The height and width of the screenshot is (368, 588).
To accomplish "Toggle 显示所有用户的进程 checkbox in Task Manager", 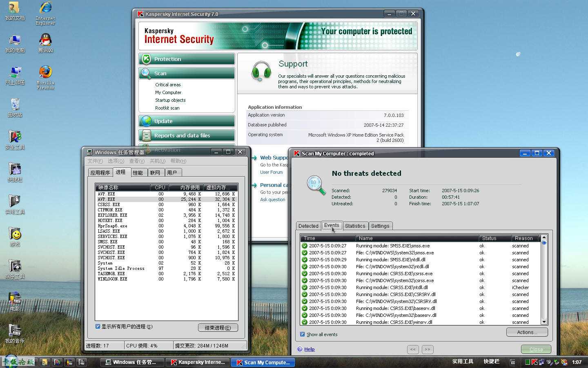I will point(98,326).
